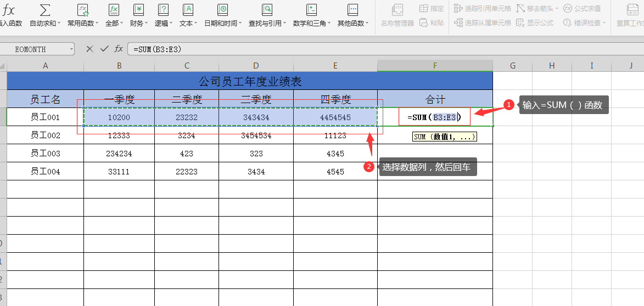The width and height of the screenshot is (644, 306).
Task: Click the cell with value 33111
Action: click(x=119, y=171)
